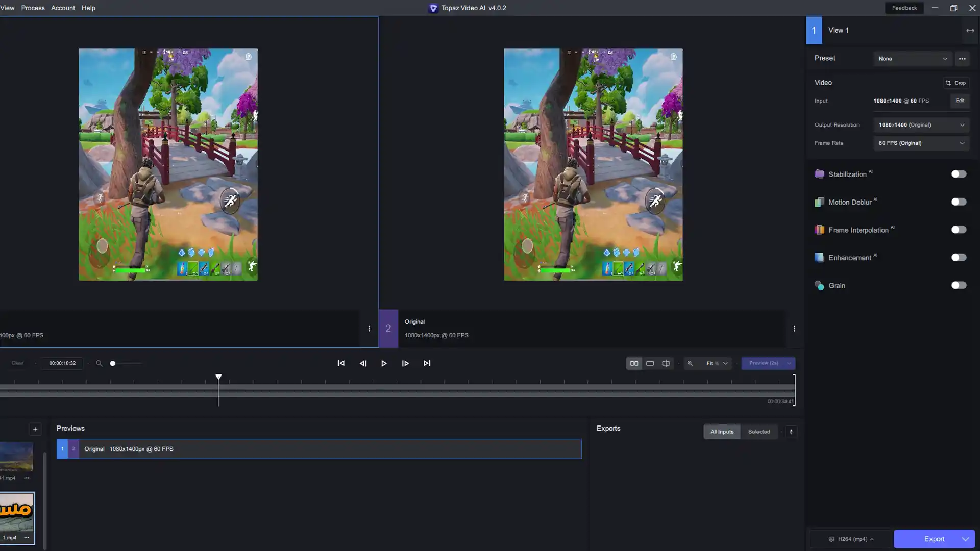Sort the exports list
This screenshot has height=551, width=980.
pyautogui.click(x=791, y=432)
